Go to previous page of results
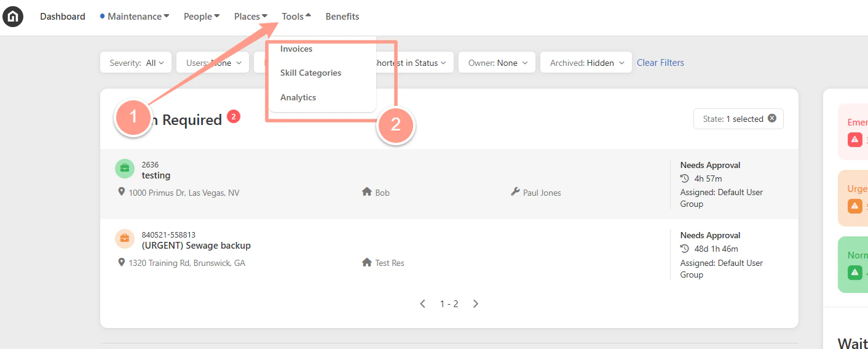Viewport: 868px width, 349px height. click(422, 303)
